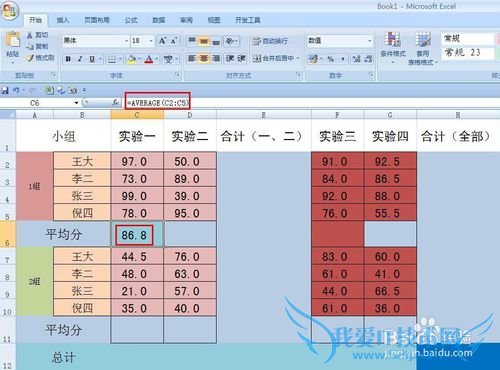
Task: Expand the Merge & Center (合并后居中) arrow
Action: point(298,59)
